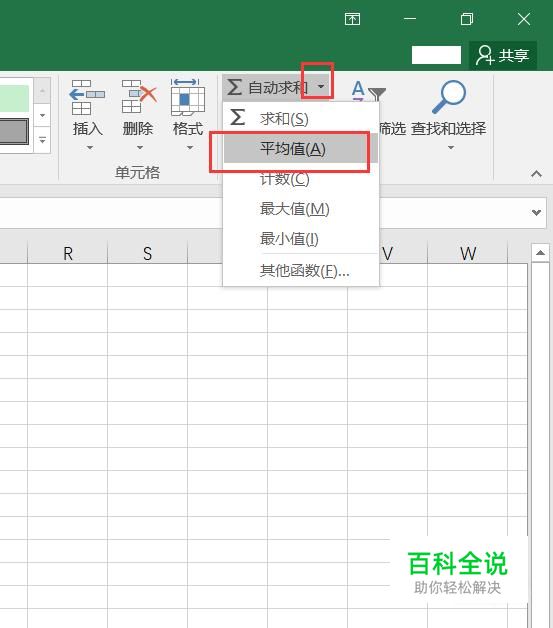Select column W header
This screenshot has height=628, width=553.
pyautogui.click(x=468, y=253)
